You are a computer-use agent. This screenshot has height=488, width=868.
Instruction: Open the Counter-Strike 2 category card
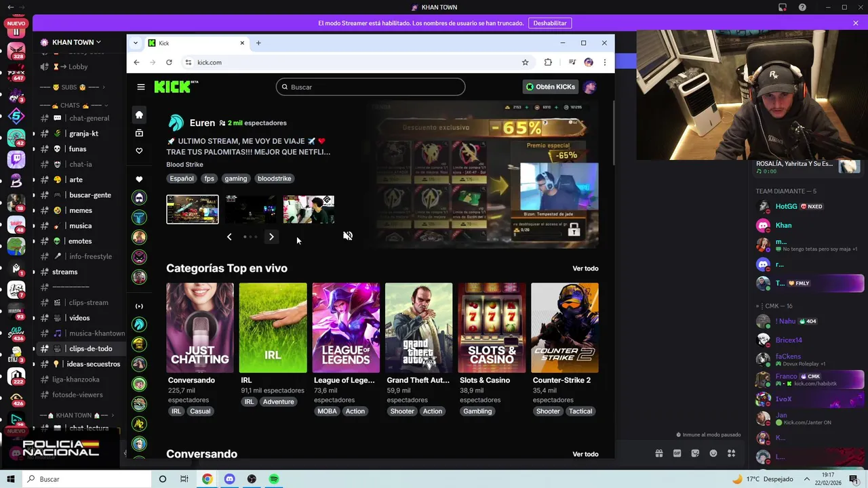(x=565, y=328)
